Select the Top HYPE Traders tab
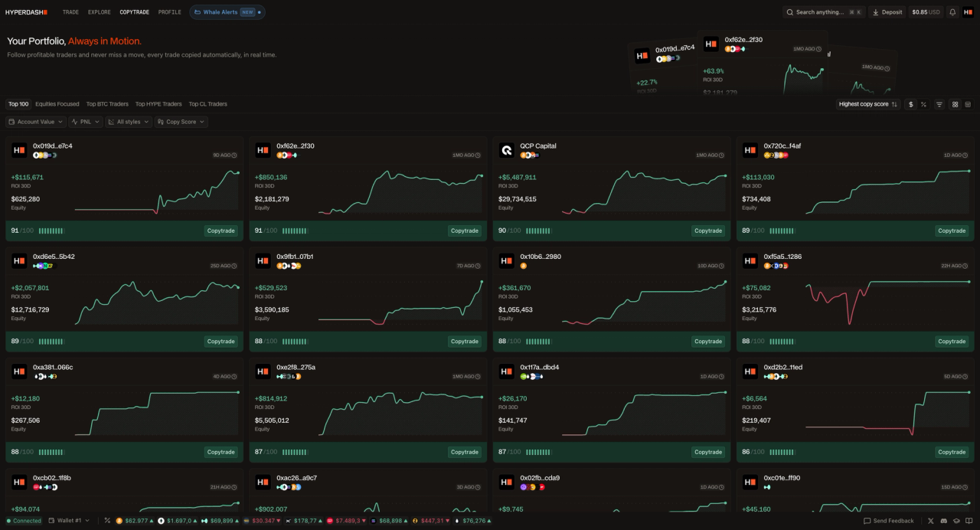 click(158, 104)
